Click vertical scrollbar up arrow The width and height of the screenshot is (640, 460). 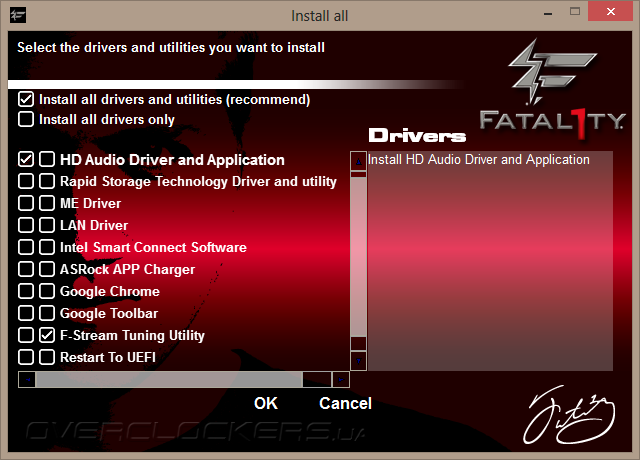[358, 162]
